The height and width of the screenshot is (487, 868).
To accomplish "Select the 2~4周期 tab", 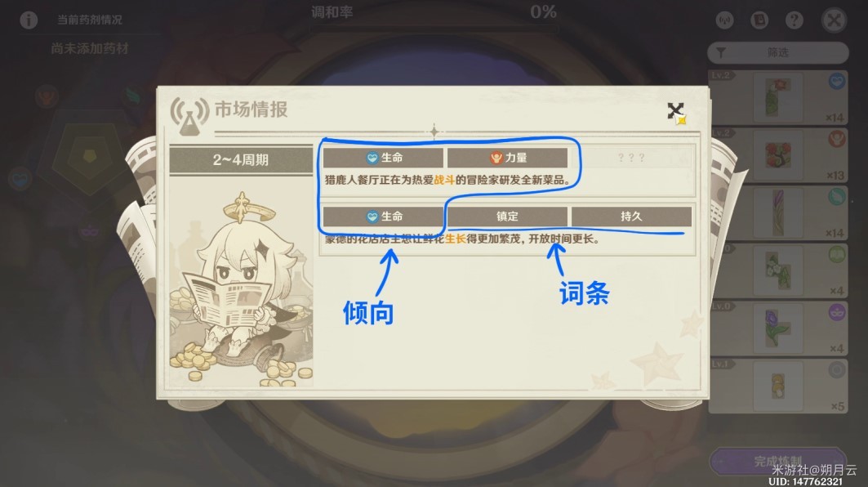I will click(241, 160).
